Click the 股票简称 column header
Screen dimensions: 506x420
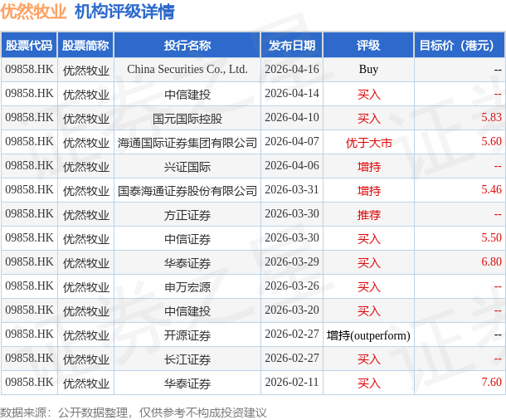pos(85,45)
